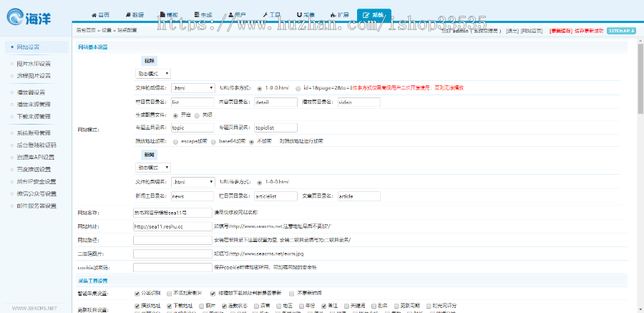Click the 网站地址 field with sea11 URL
644x313 pixels.
pos(172,226)
